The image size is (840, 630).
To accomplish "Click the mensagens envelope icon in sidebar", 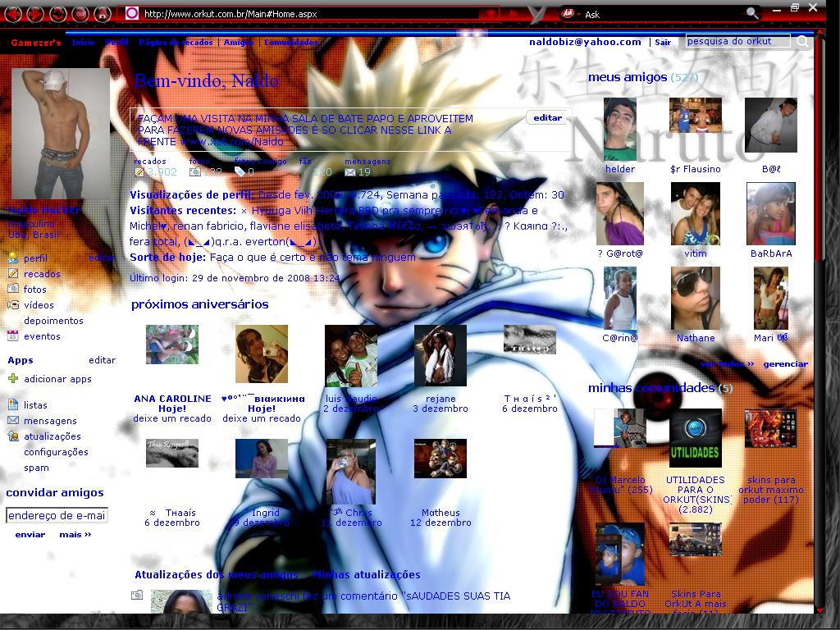I will (13, 421).
